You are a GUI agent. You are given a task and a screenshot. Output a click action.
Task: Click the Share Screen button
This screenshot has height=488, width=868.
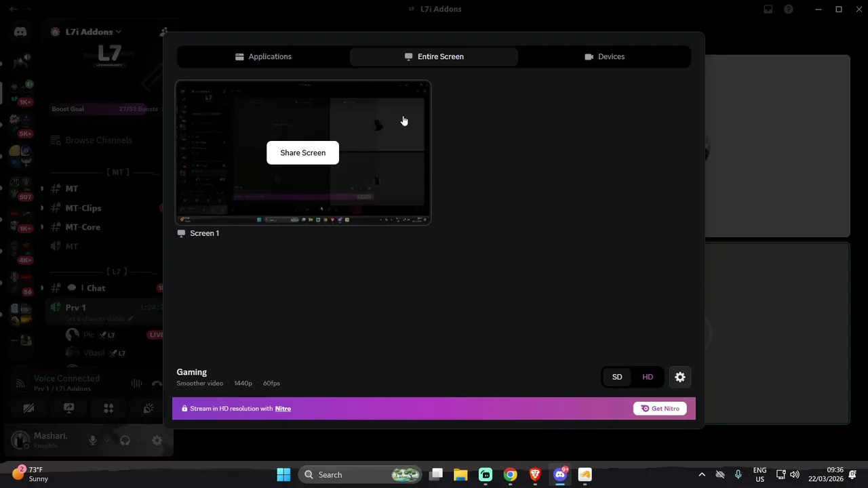(302, 152)
